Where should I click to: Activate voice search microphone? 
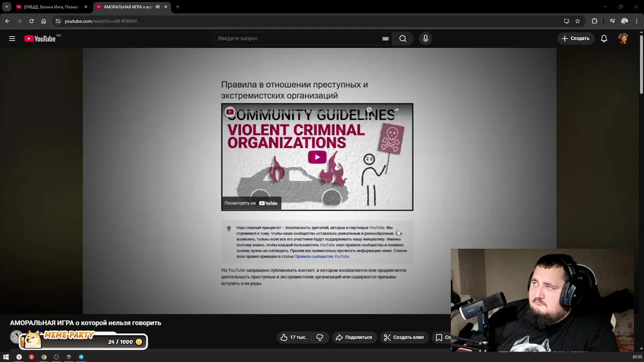coord(425,38)
